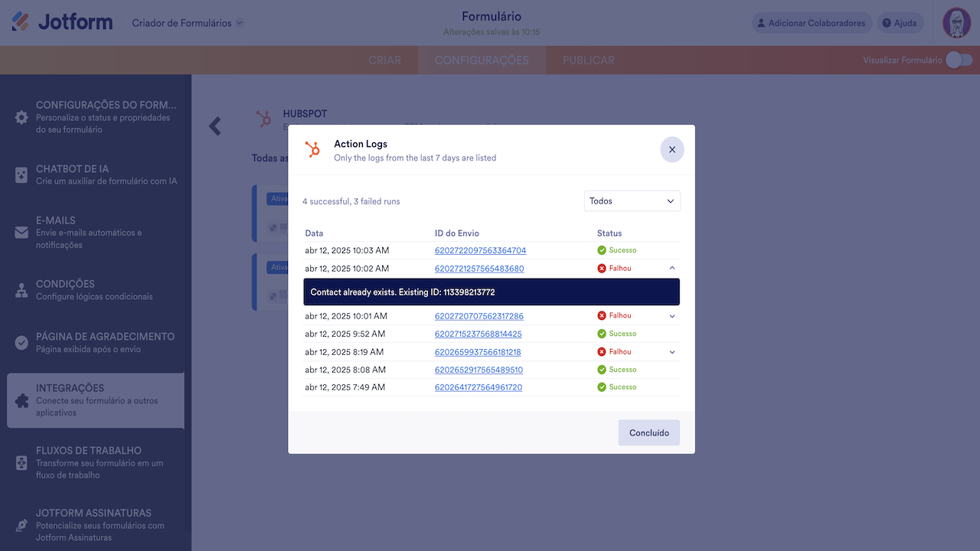Image resolution: width=980 pixels, height=551 pixels.
Task: Open submission ID 6202722097563364704 link
Action: (480, 250)
